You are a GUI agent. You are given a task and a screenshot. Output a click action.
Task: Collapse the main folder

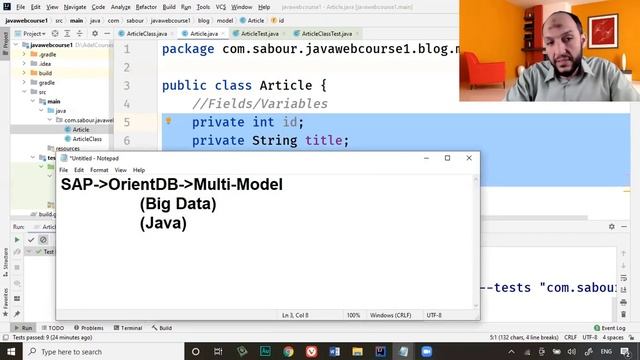tap(33, 101)
